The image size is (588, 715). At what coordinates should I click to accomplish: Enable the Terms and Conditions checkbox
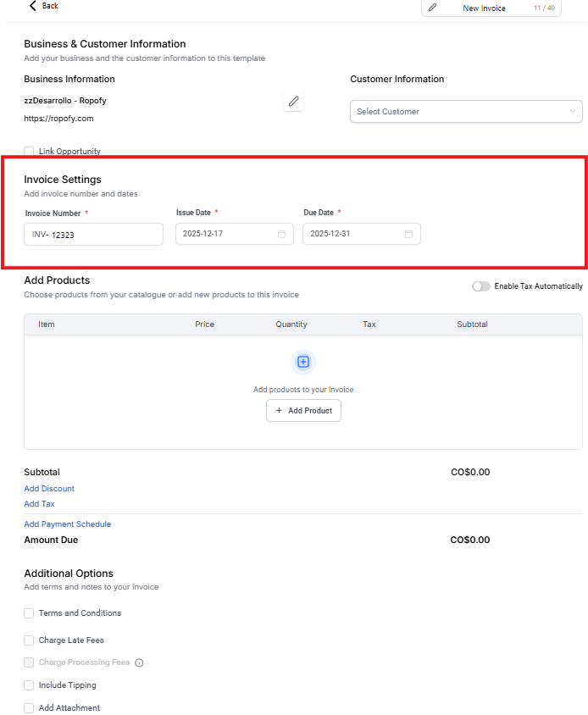(x=30, y=613)
